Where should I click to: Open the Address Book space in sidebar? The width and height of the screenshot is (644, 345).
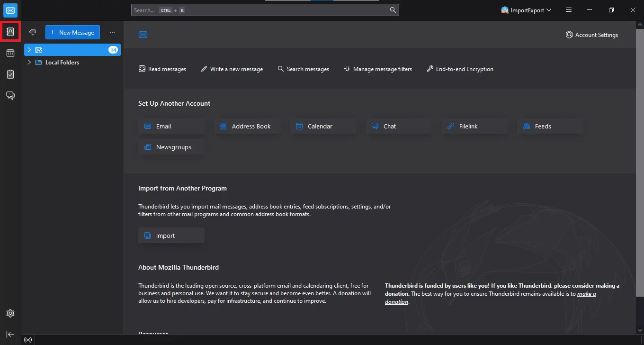10,32
